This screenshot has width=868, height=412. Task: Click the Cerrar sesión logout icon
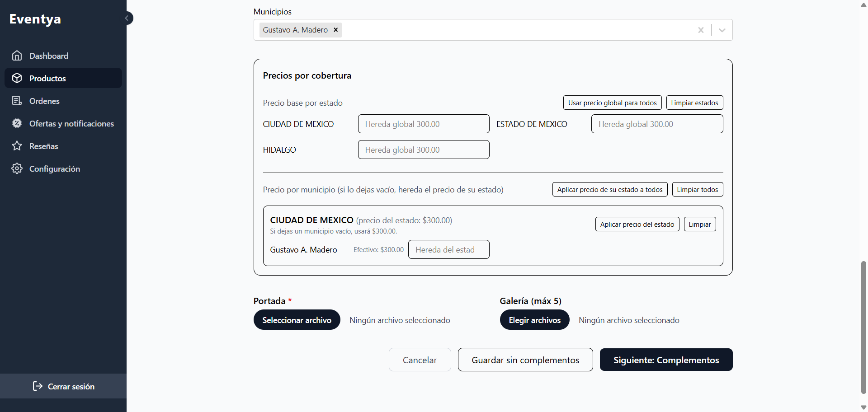38,386
